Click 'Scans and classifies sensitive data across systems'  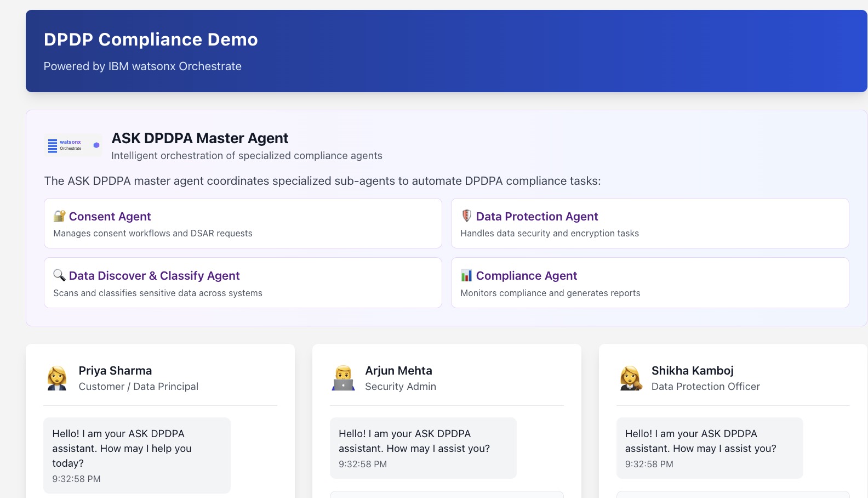158,293
